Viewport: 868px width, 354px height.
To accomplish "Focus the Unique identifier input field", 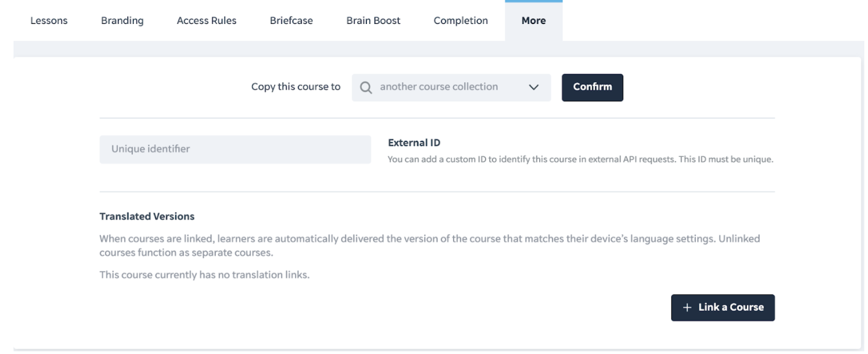I will point(235,149).
